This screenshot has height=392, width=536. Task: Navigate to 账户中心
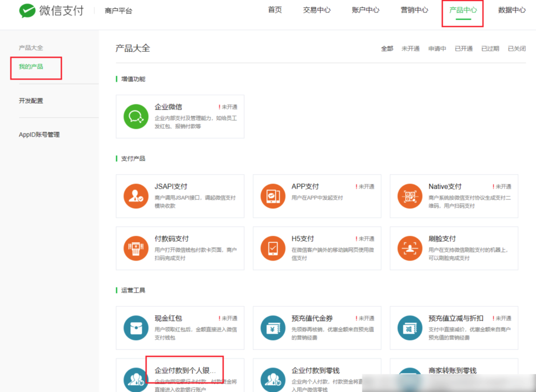365,10
